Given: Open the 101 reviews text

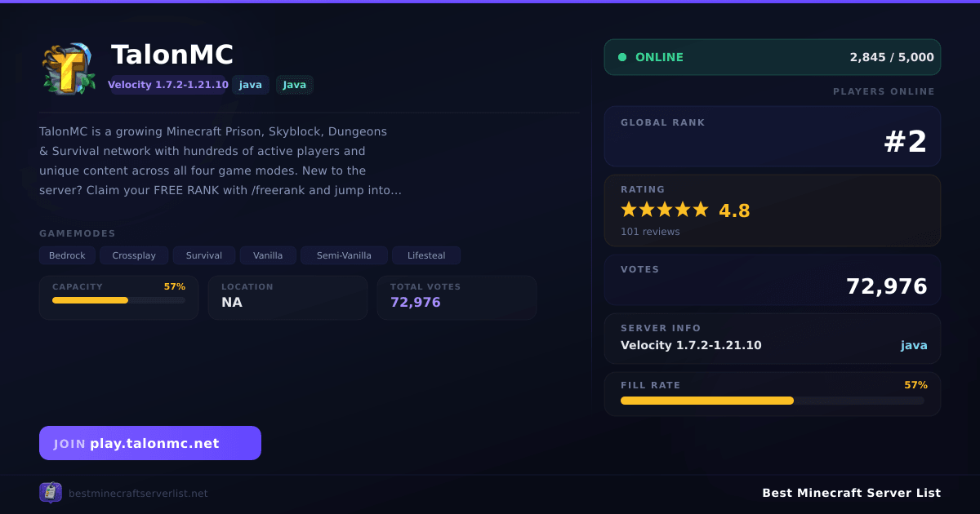Looking at the screenshot, I should pyautogui.click(x=650, y=232).
